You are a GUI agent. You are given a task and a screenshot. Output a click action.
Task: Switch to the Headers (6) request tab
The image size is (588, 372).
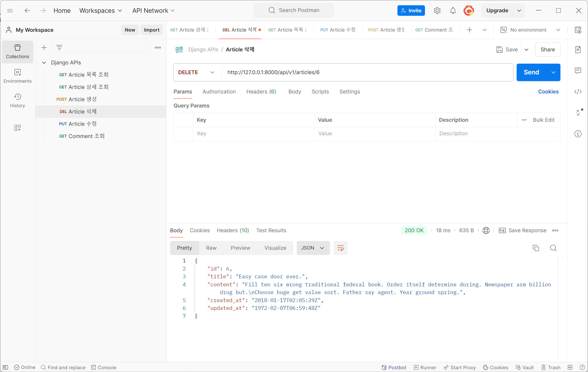tap(261, 92)
